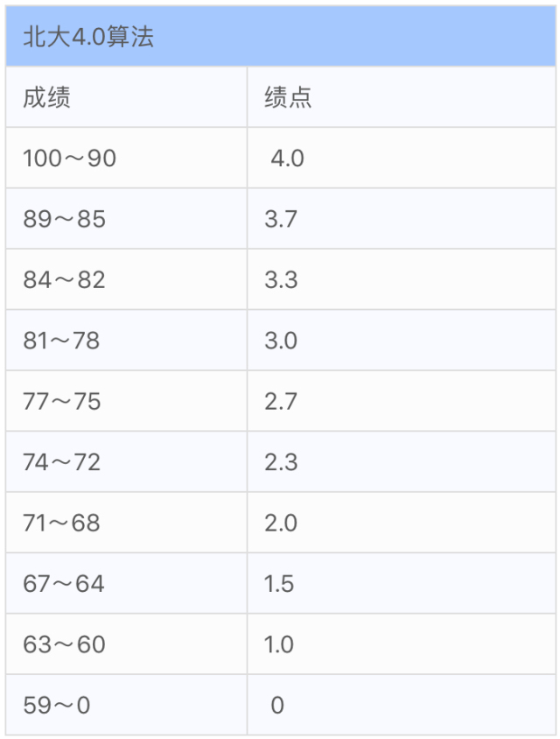
Task: Select the 77～75 score range cell
Action: point(126,401)
